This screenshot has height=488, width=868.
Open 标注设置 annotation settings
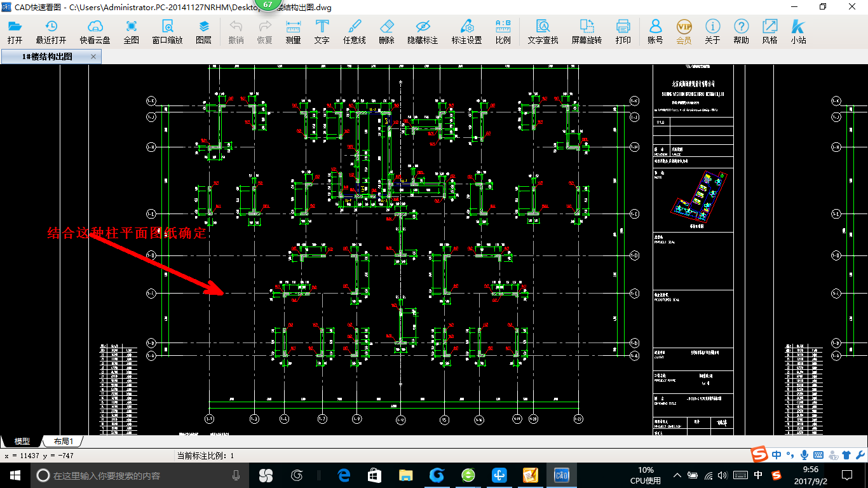[x=466, y=32]
